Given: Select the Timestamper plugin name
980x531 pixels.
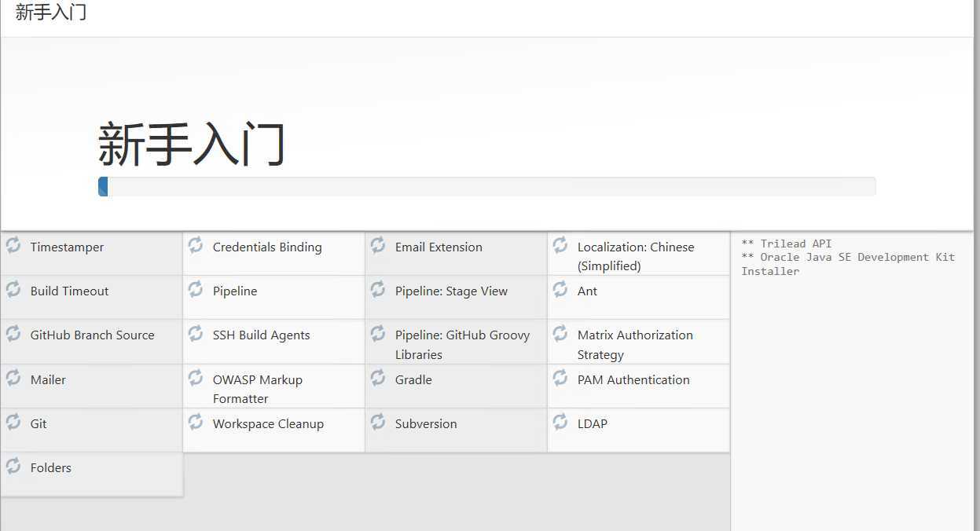Looking at the screenshot, I should click(x=67, y=247).
